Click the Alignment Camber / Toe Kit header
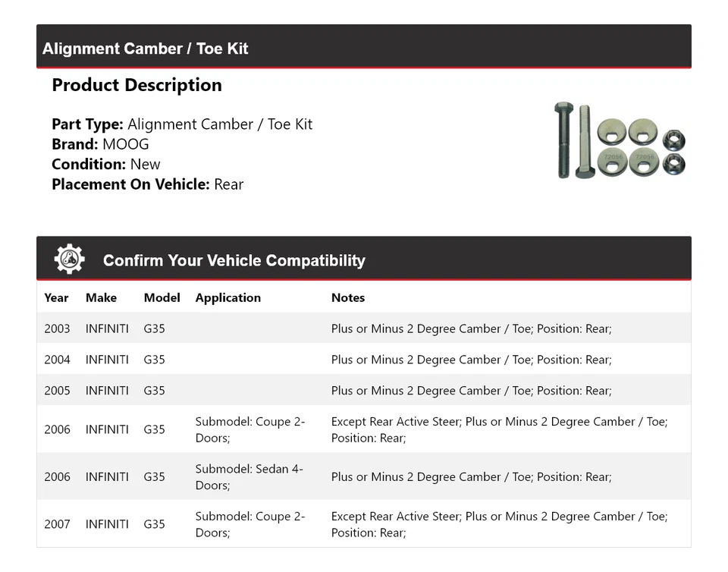Image resolution: width=728 pixels, height=572 pixels. [146, 49]
